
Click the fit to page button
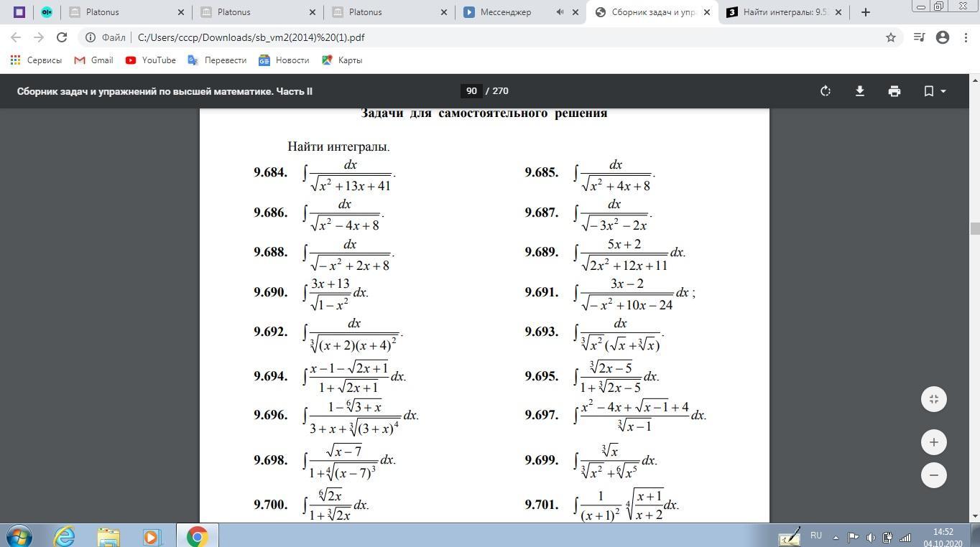934,399
